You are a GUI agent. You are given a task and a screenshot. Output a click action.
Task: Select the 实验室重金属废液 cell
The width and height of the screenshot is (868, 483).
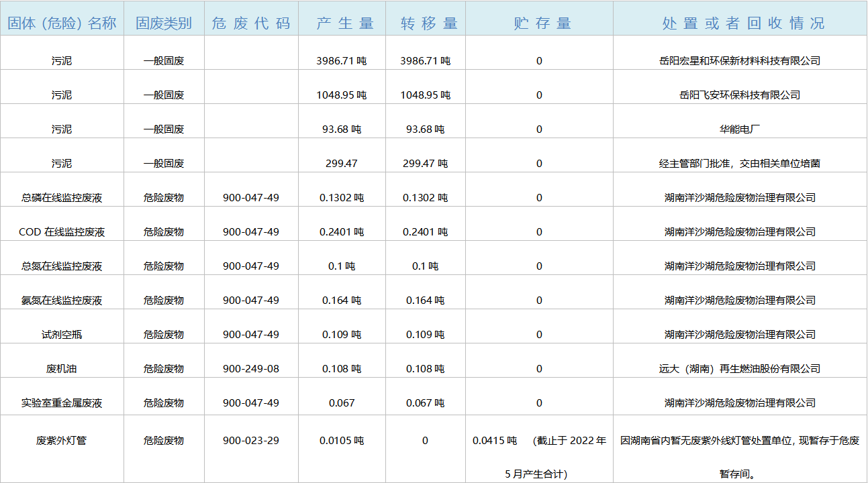(x=62, y=403)
